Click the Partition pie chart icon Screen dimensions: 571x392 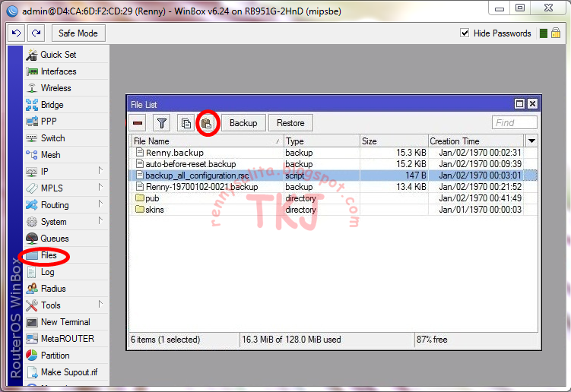(x=32, y=356)
